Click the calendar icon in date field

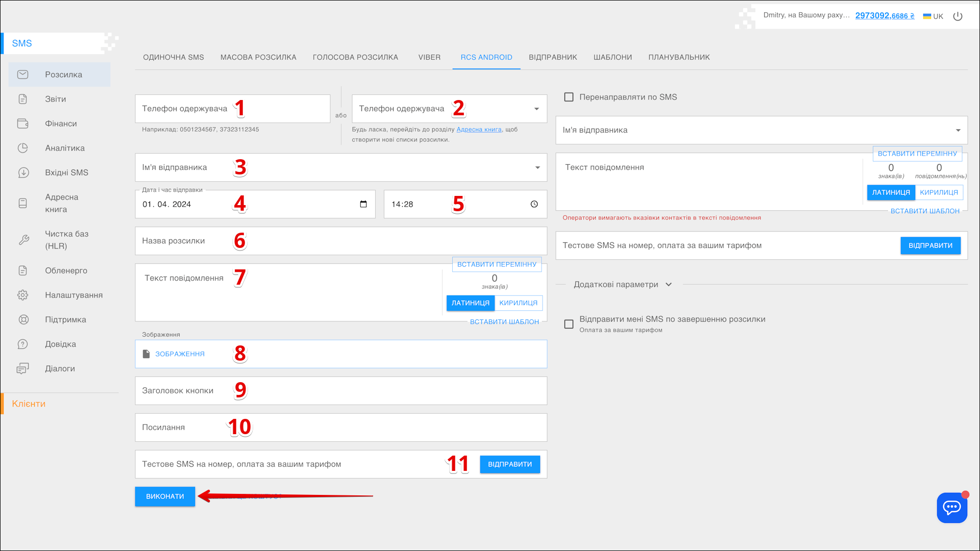363,204
